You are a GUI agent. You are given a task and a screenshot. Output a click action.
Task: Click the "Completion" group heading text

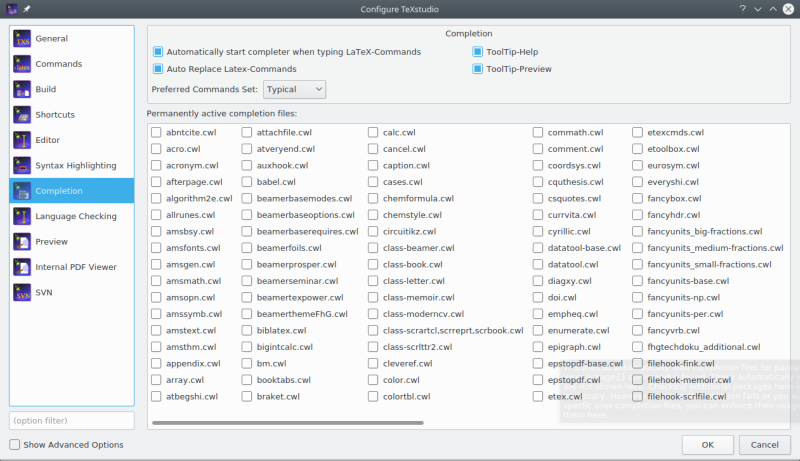tap(468, 33)
